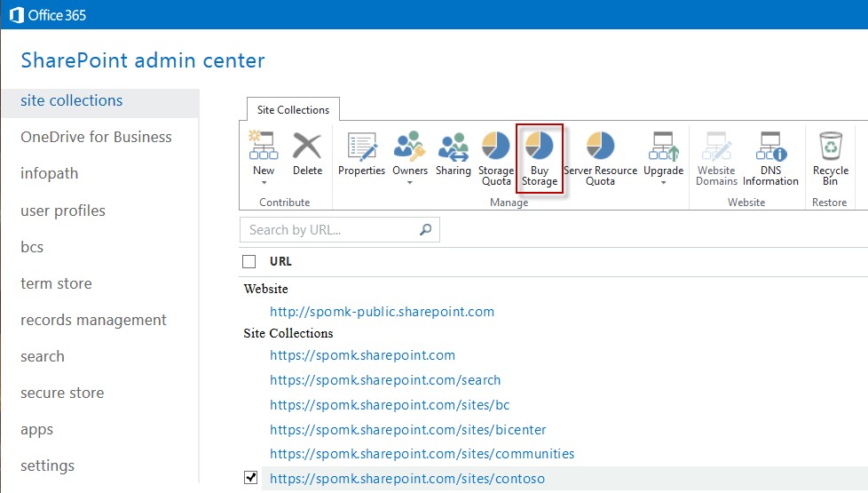Expand the Owners dropdown arrow
The height and width of the screenshot is (493, 868).
tap(410, 183)
